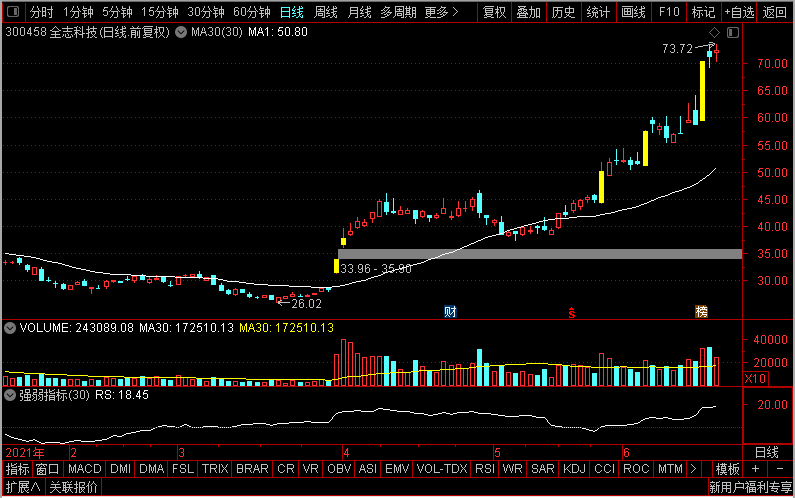Screen dimensions: 795x498
Task: Switch to the 分时 view
Action: [x=41, y=12]
